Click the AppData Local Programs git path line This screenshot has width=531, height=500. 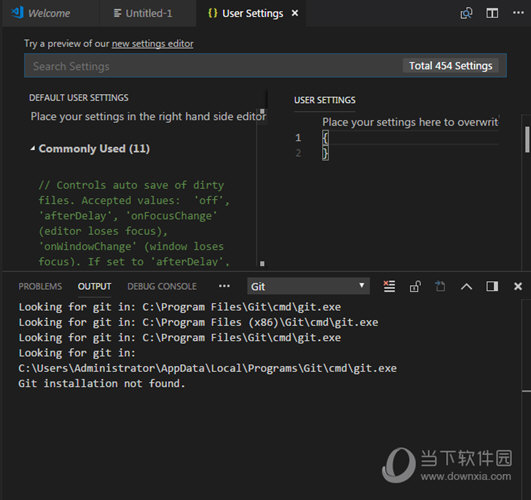pyautogui.click(x=207, y=368)
